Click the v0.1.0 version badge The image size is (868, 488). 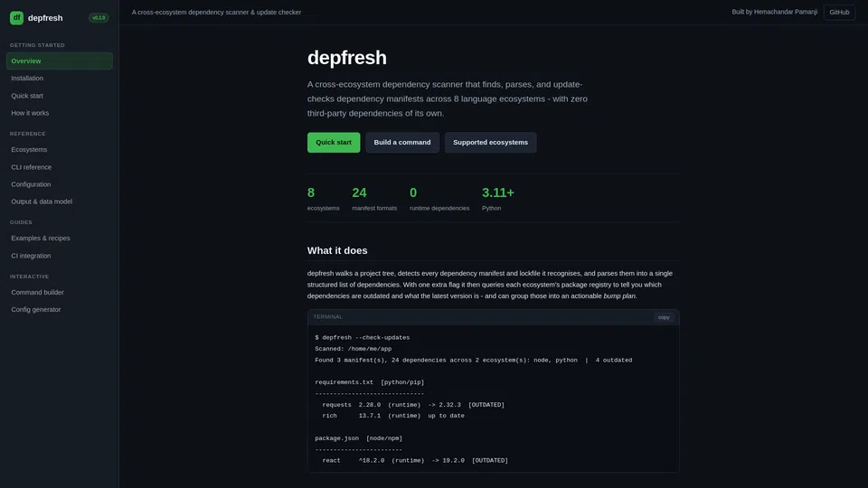coord(99,18)
